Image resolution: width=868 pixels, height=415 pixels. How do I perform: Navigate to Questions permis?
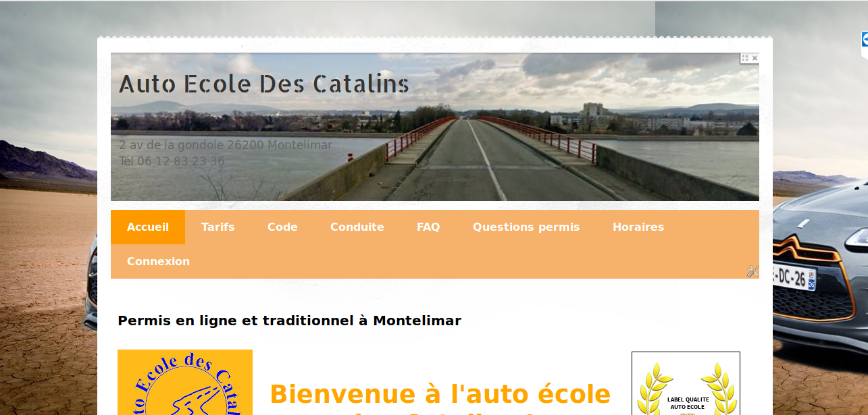coord(526,227)
